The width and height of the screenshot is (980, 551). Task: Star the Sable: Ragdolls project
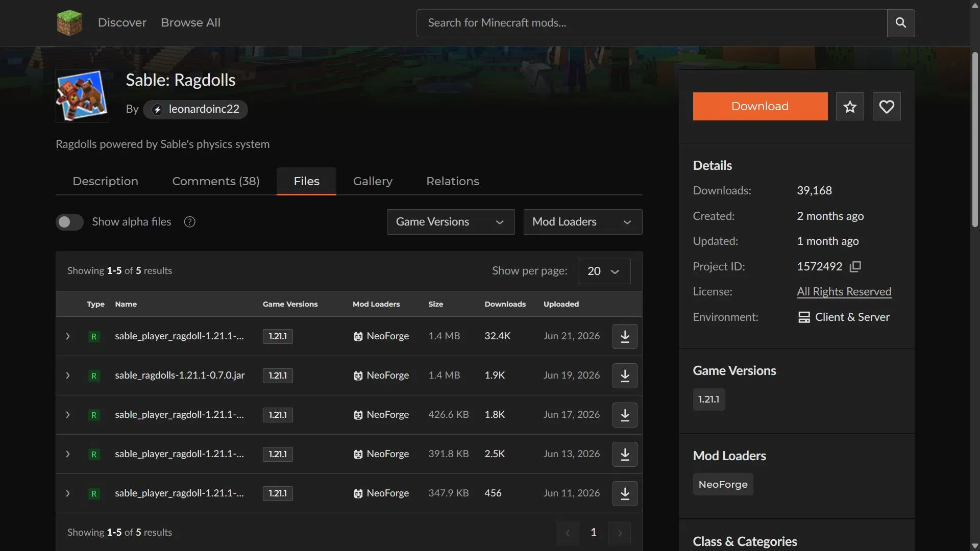[850, 107]
